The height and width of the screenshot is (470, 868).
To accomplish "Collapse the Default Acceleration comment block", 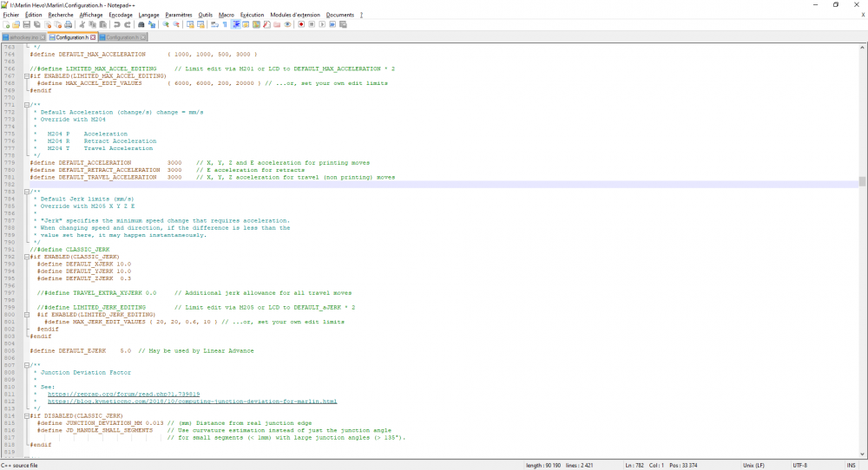I will point(27,105).
